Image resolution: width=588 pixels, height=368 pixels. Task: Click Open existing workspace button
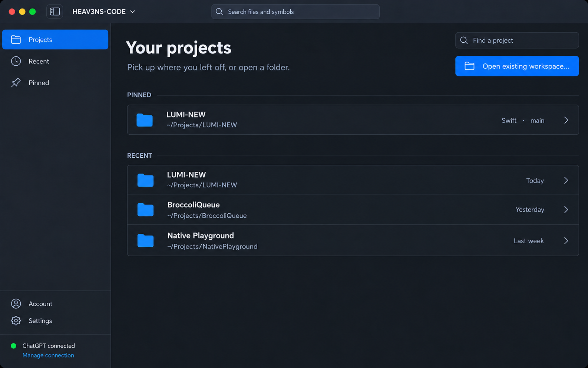point(517,66)
